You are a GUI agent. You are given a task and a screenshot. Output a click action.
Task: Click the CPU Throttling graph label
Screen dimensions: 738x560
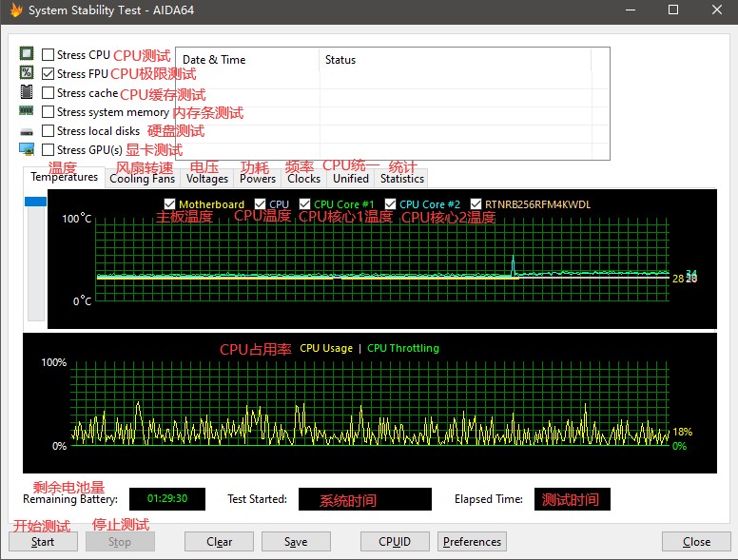pyautogui.click(x=403, y=348)
